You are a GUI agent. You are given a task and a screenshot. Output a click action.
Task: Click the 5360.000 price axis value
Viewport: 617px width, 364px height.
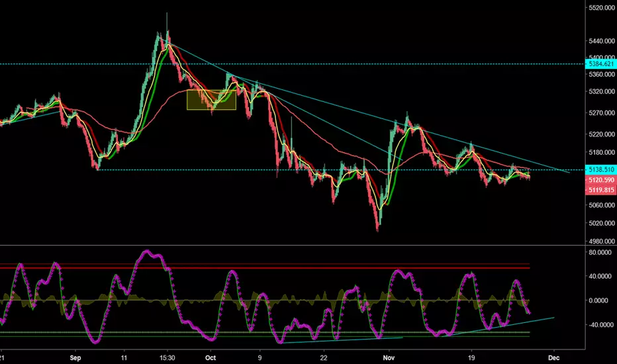602,74
